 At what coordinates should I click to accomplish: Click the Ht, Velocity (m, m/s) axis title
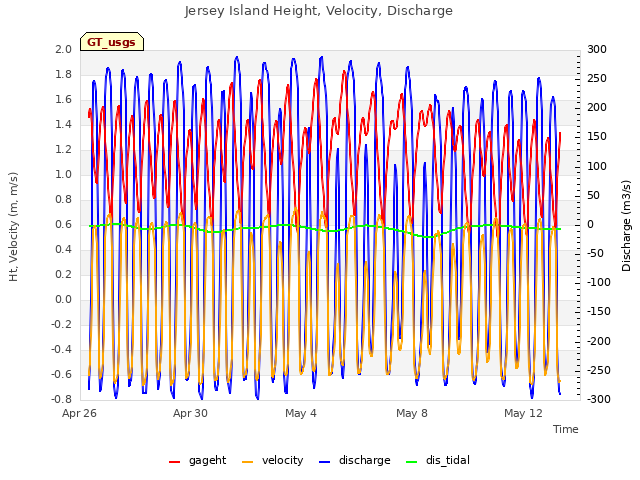pos(13,227)
